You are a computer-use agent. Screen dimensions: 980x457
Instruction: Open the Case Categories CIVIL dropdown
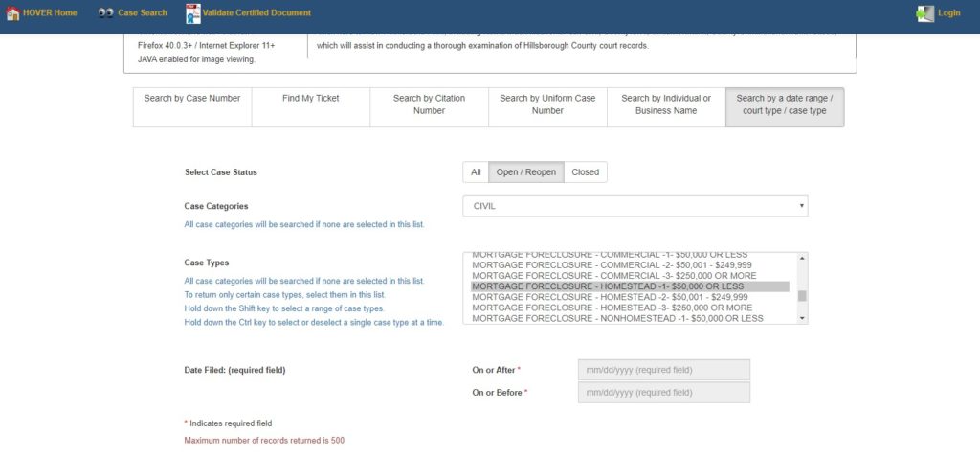635,206
